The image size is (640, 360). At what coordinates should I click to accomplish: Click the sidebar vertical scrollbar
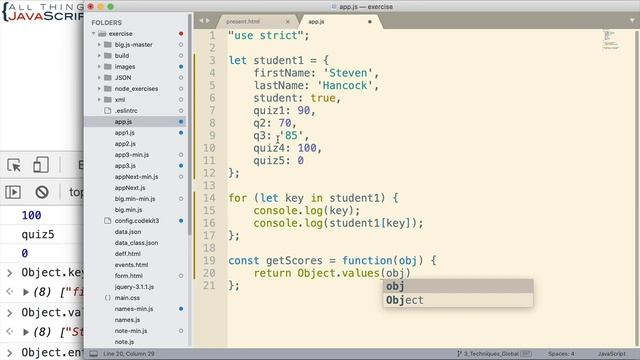click(x=190, y=124)
